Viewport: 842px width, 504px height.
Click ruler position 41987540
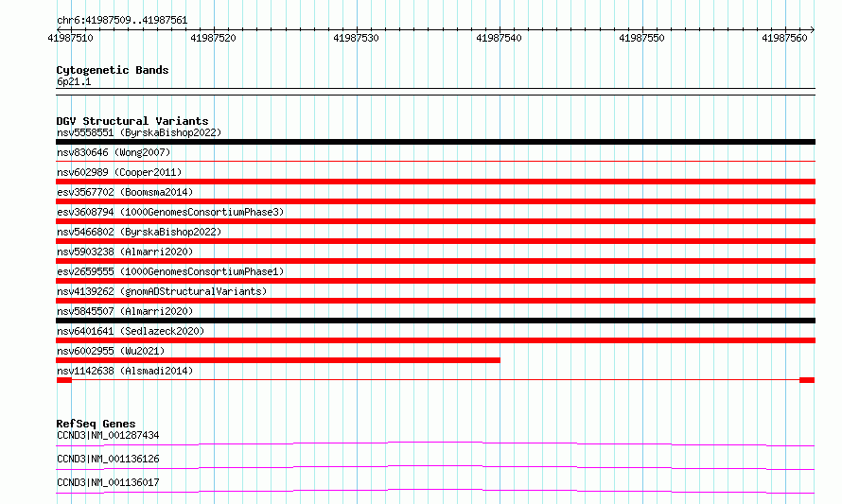pyautogui.click(x=499, y=38)
